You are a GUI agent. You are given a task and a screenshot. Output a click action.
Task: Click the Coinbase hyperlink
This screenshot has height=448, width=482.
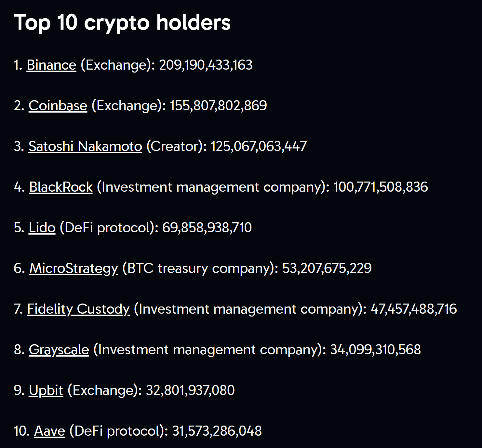click(58, 106)
